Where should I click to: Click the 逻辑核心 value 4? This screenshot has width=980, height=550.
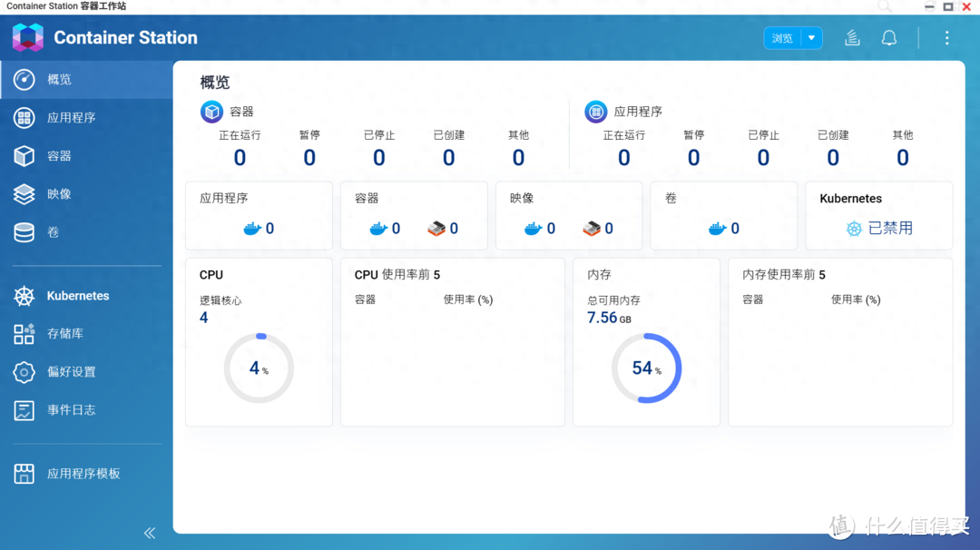204,318
